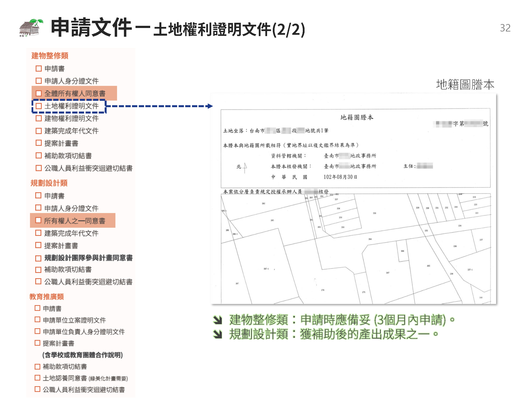Image resolution: width=532 pixels, height=402 pixels.
Task: Select 建物整修類 section heading
Action: (x=50, y=56)
